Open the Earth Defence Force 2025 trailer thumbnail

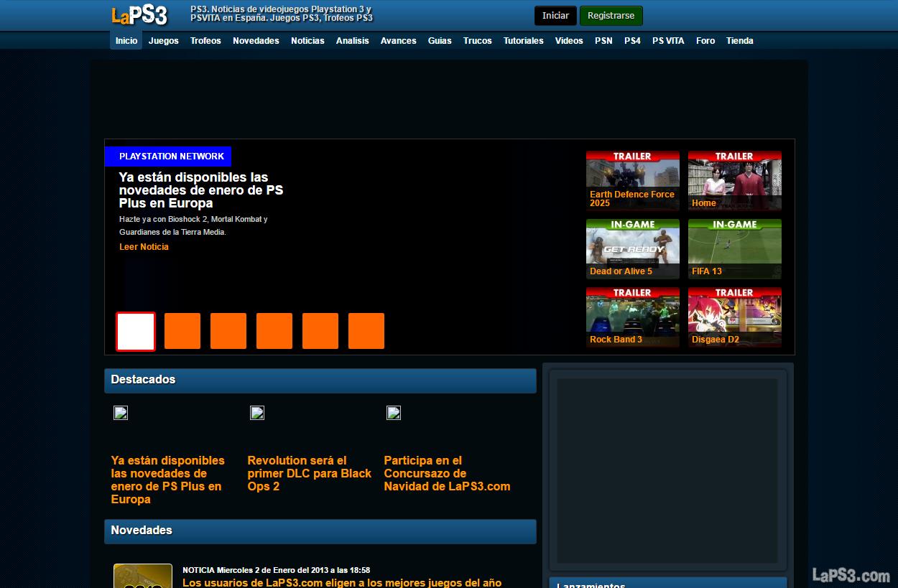click(x=632, y=180)
